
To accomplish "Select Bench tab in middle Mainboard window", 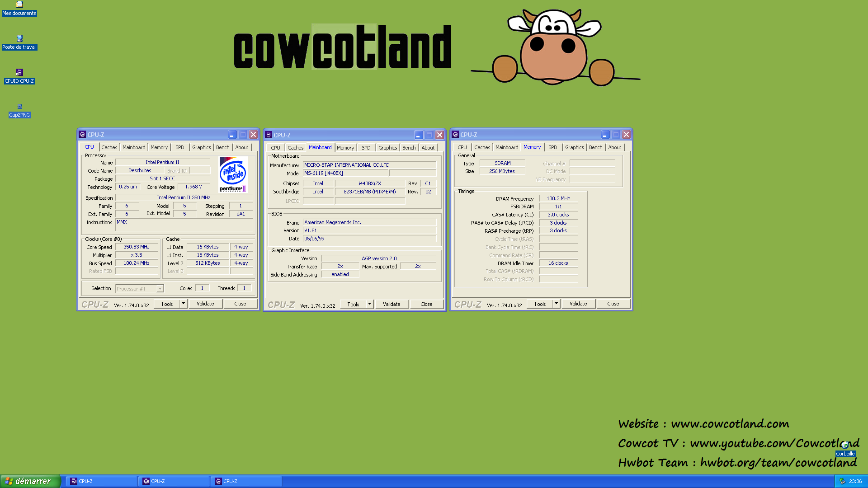I will (x=409, y=148).
